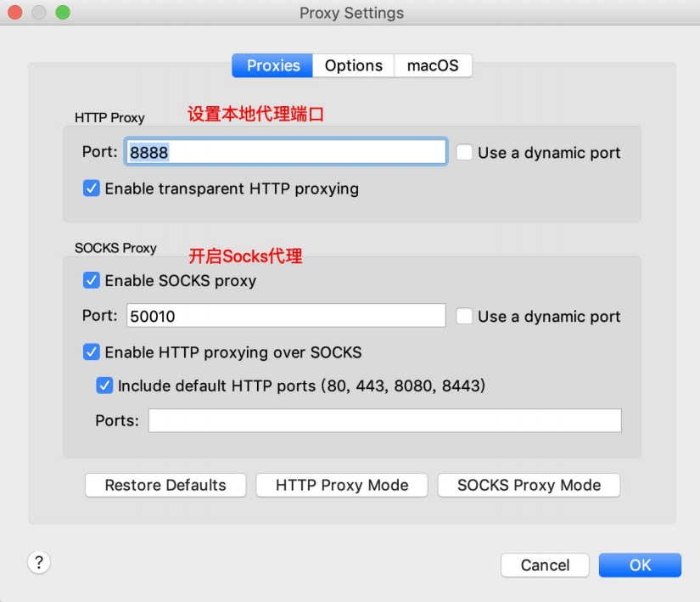
Task: Click the Restore Defaults button
Action: tap(165, 485)
